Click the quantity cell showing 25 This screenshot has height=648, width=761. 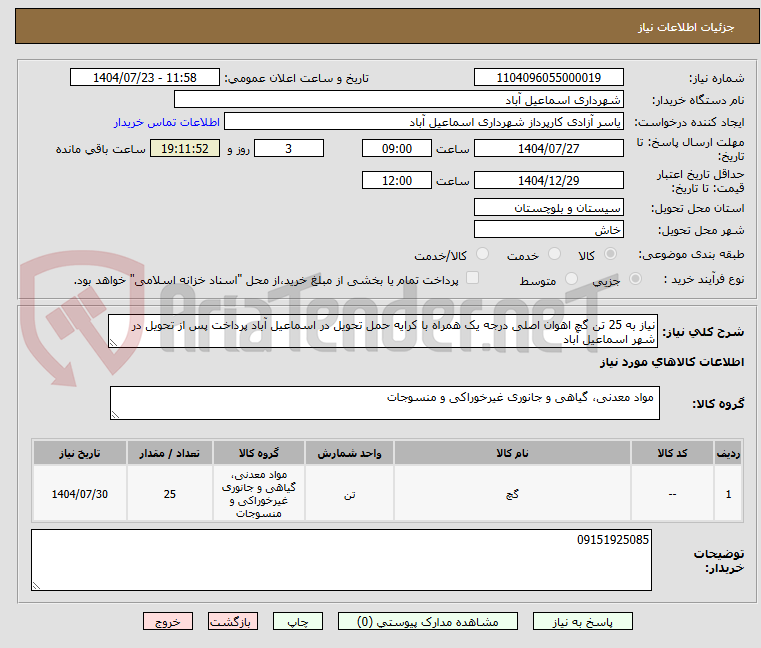click(x=169, y=494)
